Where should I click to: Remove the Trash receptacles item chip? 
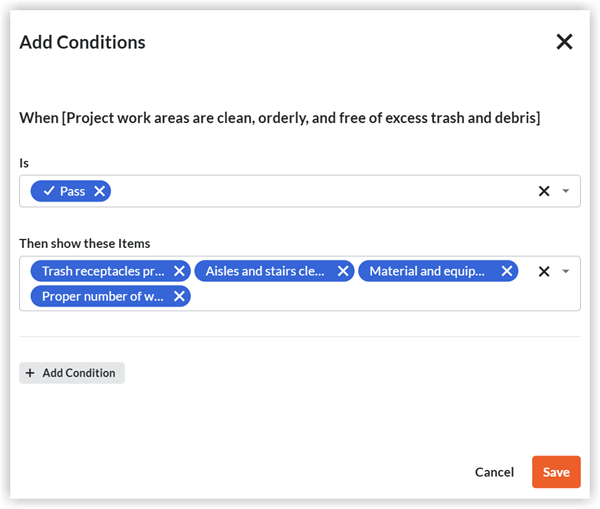point(179,271)
